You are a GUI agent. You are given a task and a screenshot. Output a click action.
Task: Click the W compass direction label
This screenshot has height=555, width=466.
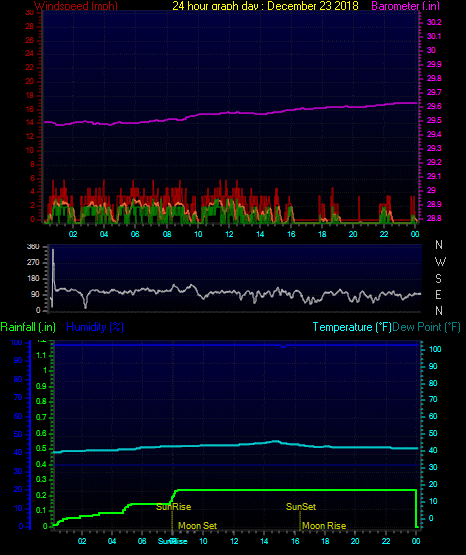tap(440, 262)
